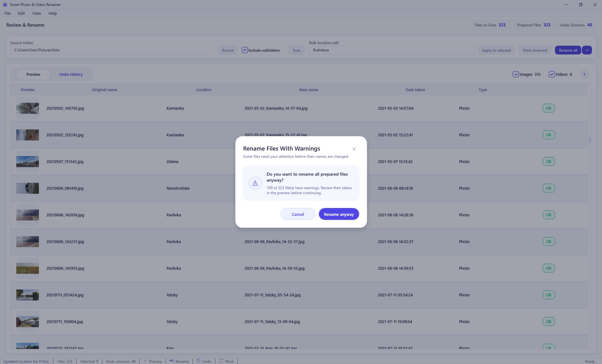The height and width of the screenshot is (364, 602).
Task: Click Apply to selected button
Action: coord(496,50)
